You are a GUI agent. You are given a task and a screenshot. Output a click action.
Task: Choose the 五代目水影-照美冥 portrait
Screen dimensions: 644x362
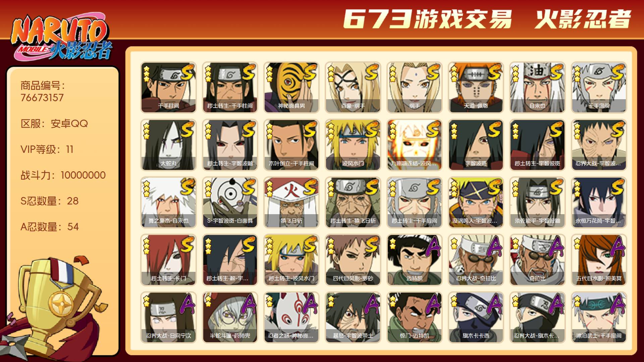click(x=599, y=260)
